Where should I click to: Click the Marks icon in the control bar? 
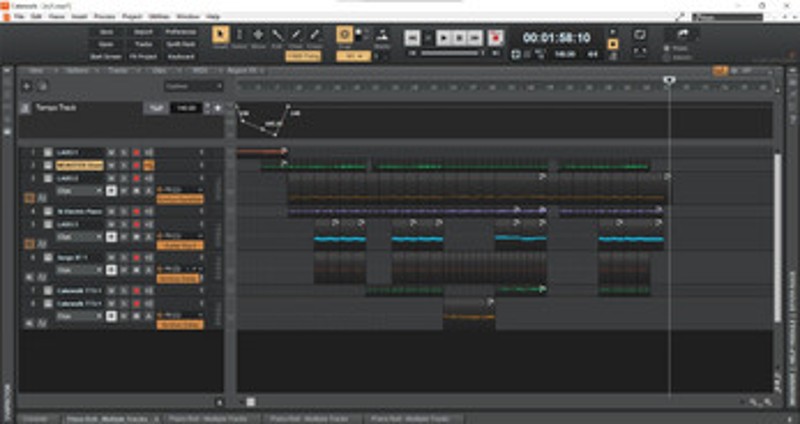(x=382, y=35)
